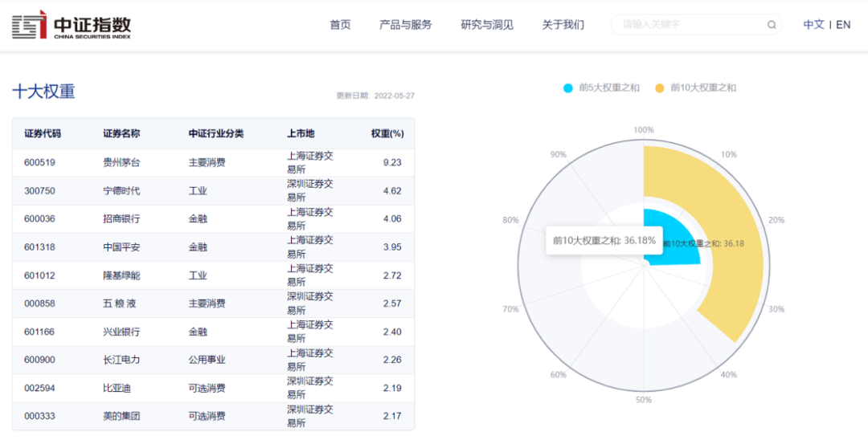
Task: Click the update date 2022-05-27
Action: (x=394, y=96)
